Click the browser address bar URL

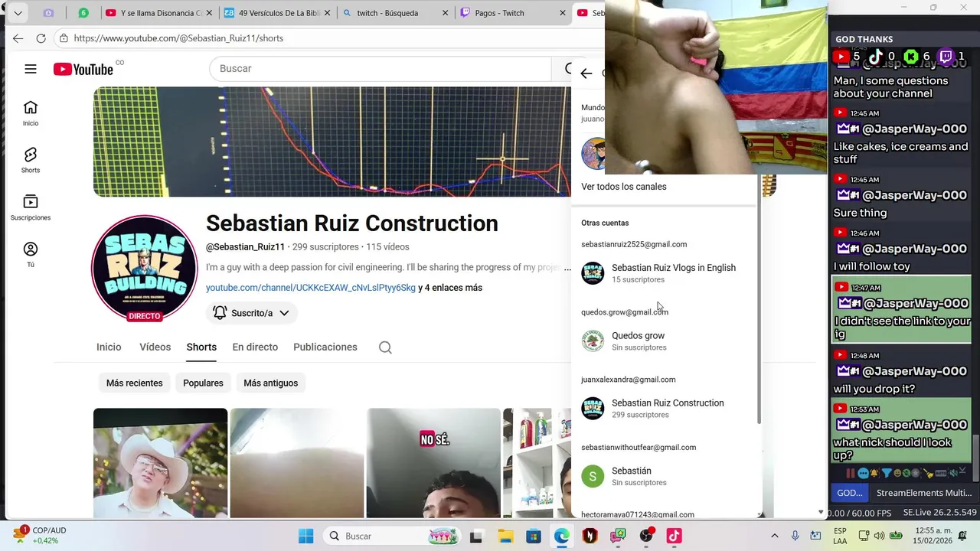click(178, 37)
